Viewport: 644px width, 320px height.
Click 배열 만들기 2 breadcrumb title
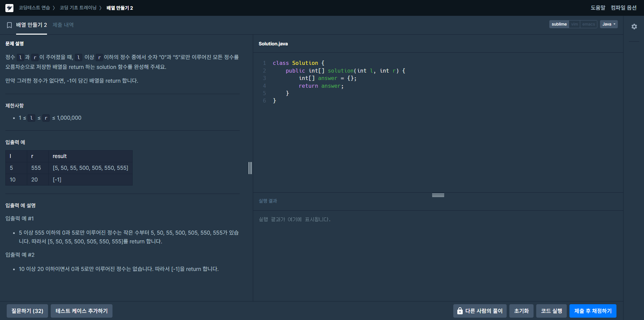[120, 8]
